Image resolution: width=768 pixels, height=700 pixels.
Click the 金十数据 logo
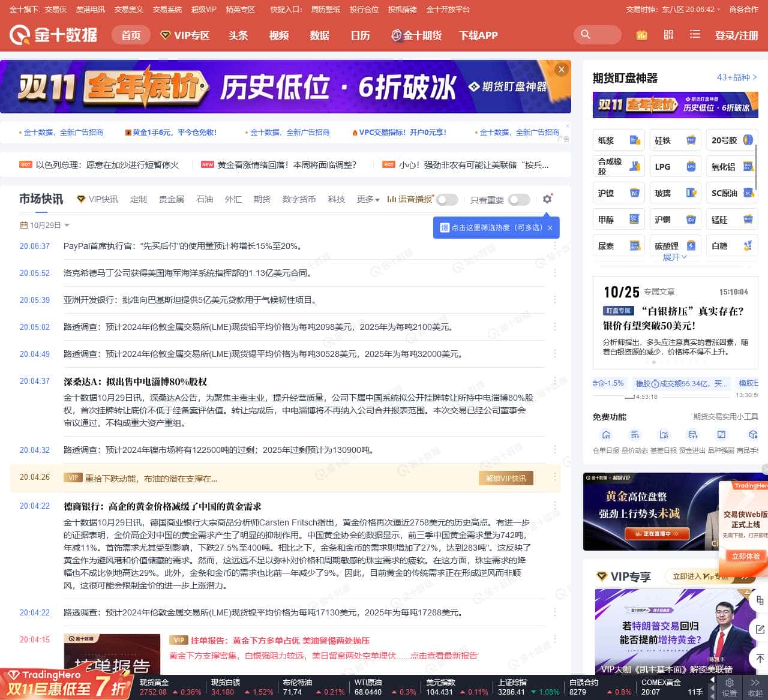click(x=53, y=35)
